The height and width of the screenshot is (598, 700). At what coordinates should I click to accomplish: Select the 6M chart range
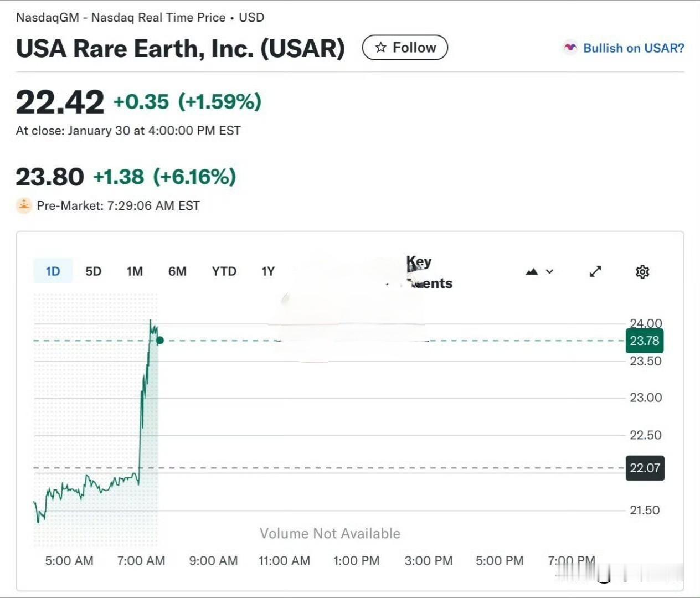coord(177,271)
